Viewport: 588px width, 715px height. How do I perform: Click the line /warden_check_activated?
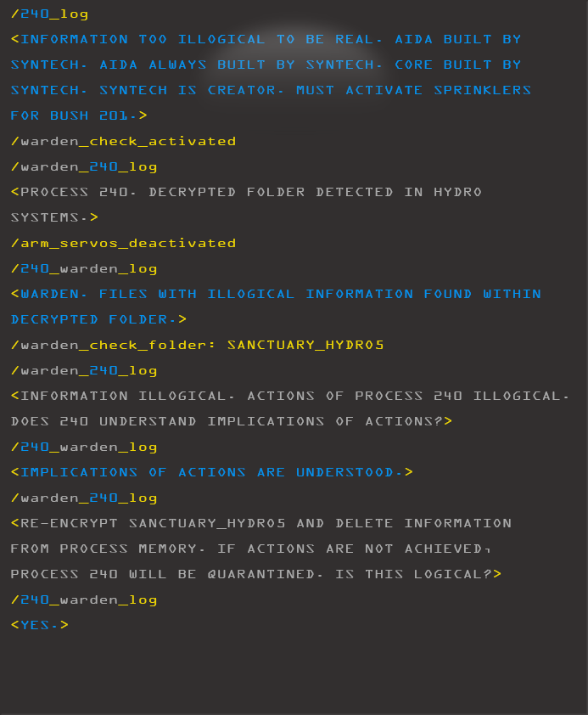pos(123,141)
